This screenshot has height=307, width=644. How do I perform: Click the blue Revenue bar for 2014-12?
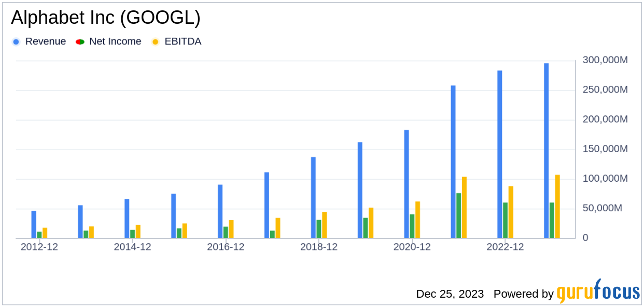(x=127, y=219)
